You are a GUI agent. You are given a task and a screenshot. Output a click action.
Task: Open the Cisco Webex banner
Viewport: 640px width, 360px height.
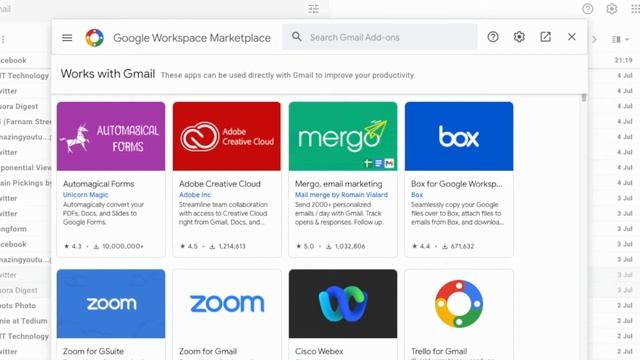(343, 304)
